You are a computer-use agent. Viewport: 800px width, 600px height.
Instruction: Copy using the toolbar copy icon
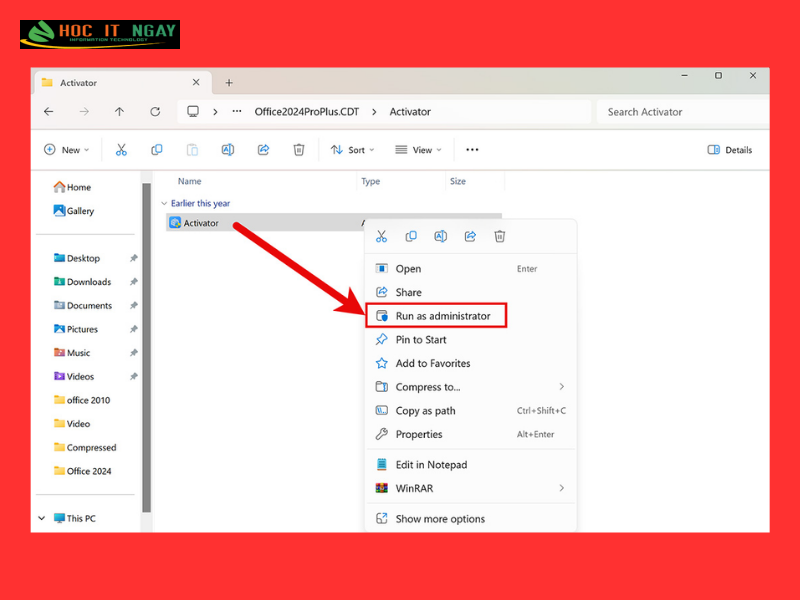tap(157, 149)
